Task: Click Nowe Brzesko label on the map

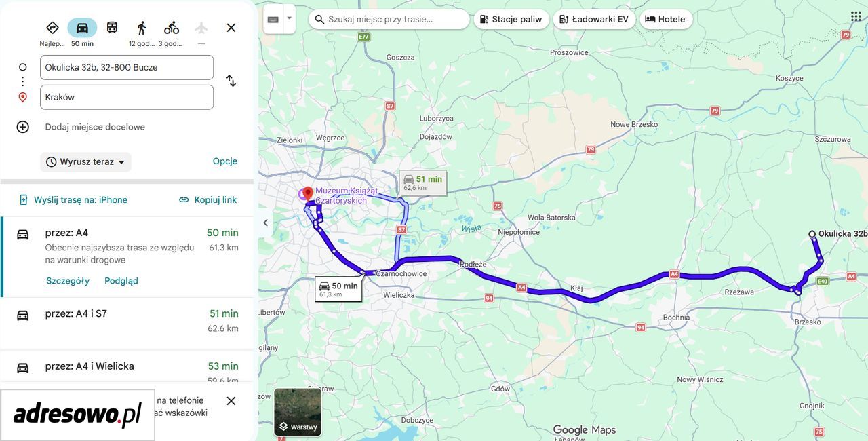Action: pyautogui.click(x=634, y=125)
